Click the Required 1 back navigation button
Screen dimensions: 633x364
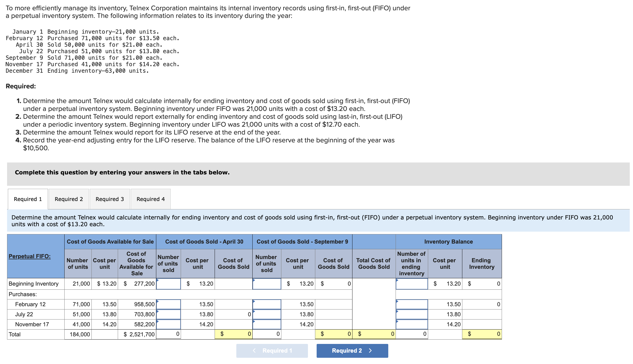coord(272,350)
